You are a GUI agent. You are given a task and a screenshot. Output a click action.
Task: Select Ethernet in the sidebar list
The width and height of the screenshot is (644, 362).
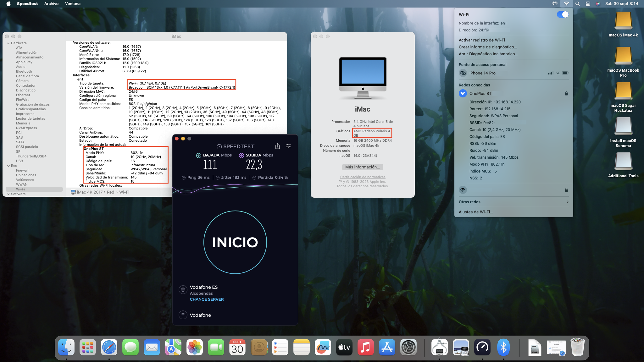(x=23, y=95)
